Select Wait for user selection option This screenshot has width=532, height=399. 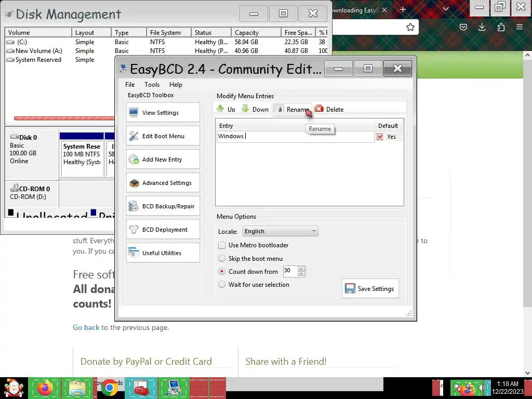point(222,284)
